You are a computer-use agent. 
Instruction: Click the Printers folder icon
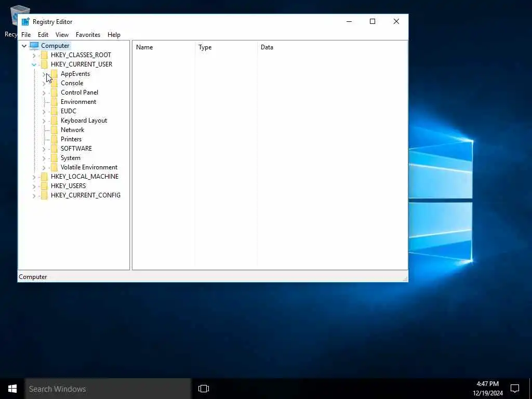click(54, 139)
